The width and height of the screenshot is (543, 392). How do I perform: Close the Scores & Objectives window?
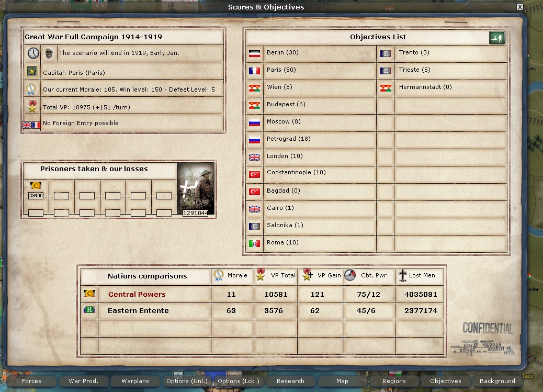tap(519, 7)
